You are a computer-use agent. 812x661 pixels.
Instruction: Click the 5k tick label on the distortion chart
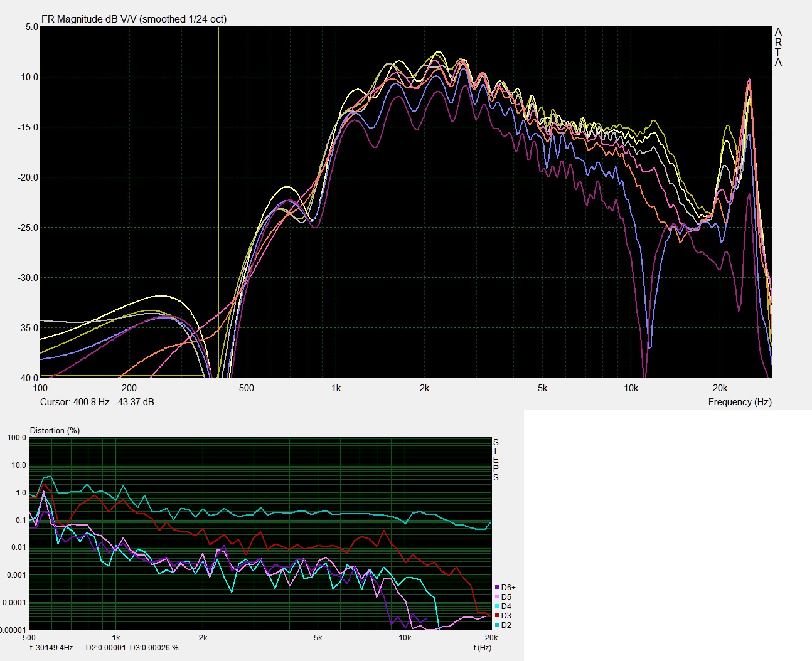coord(318,638)
